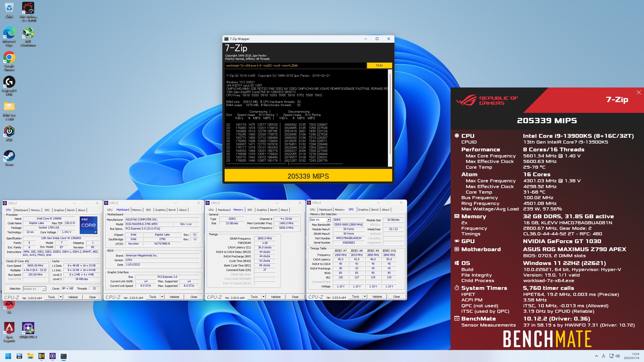Click the BIOS version value 0703
Image resolution: width=644 pixels, height=362 pixels.
pos(162,260)
